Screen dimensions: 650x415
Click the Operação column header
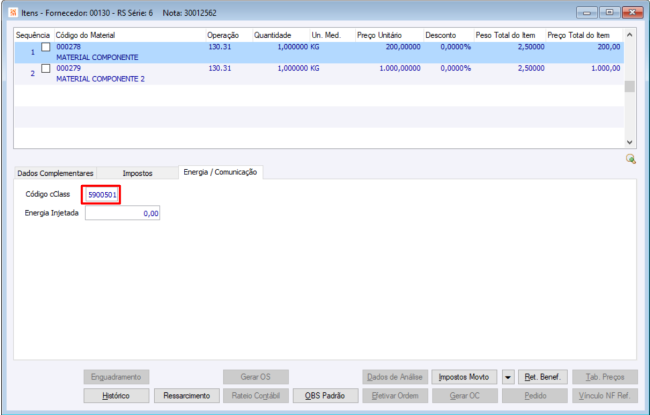(x=229, y=35)
